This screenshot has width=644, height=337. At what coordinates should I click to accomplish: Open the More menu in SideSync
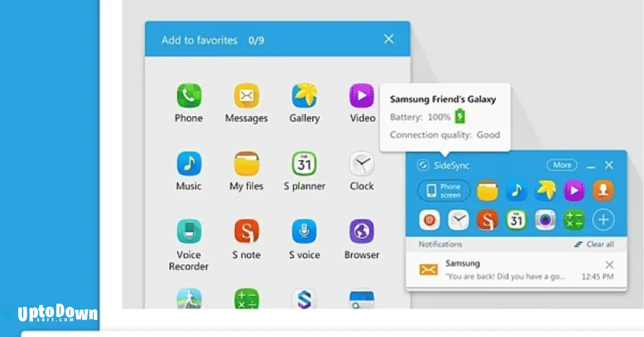562,165
